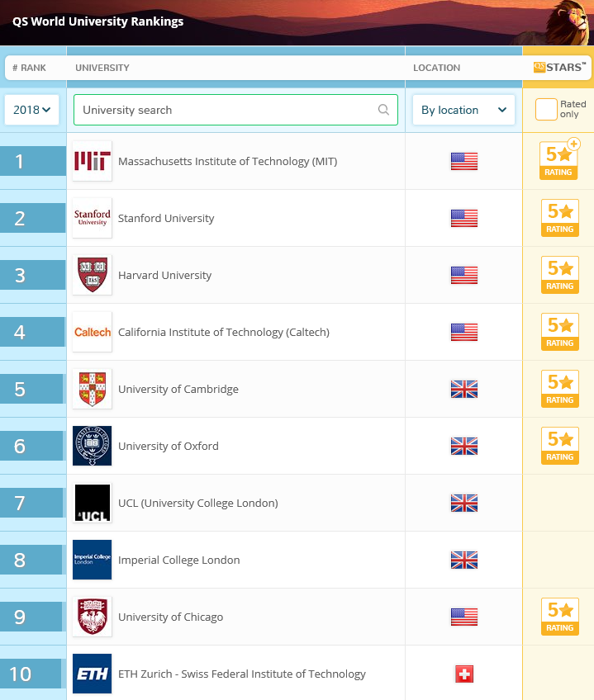594x700 pixels.
Task: Open the Imperial College London link
Action: 179,560
